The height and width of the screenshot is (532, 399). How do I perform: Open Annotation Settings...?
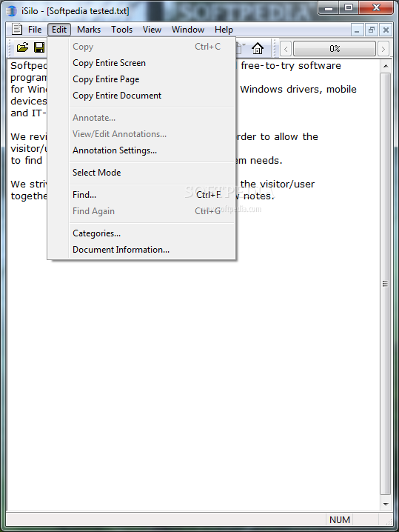141,150
